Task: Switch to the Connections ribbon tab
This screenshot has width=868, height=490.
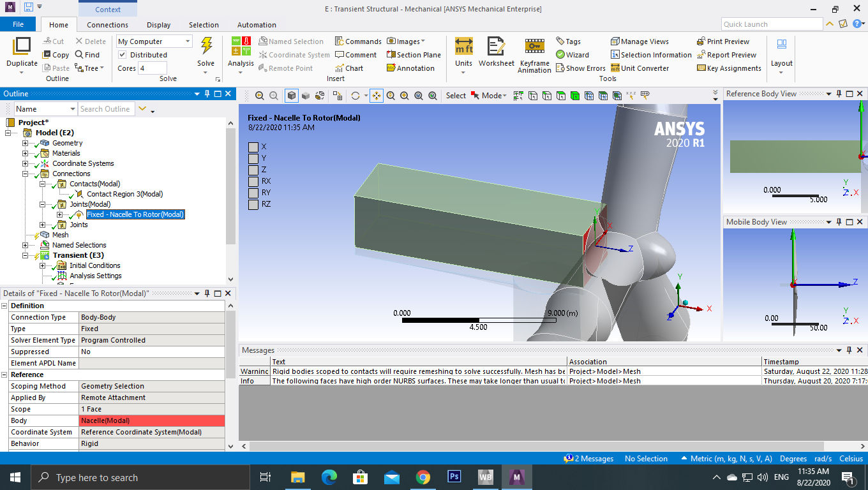Action: click(107, 25)
